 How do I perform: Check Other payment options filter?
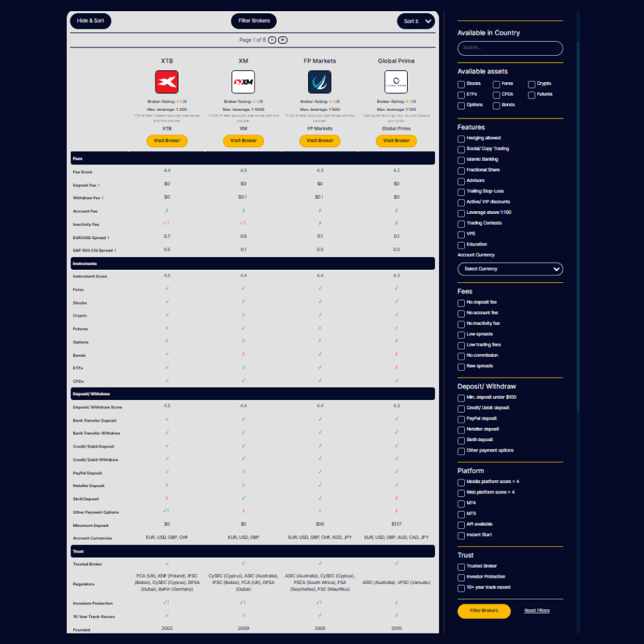point(461,452)
